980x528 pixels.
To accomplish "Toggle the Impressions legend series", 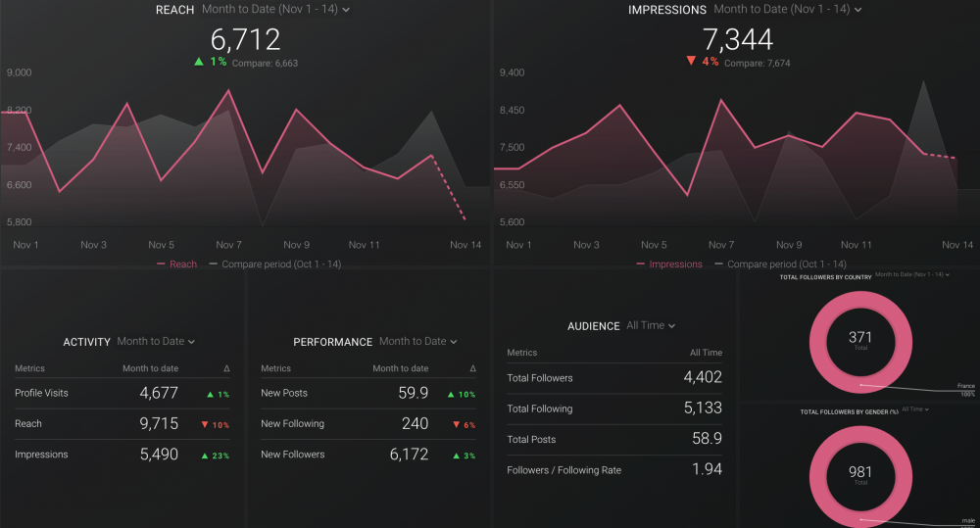I will tap(669, 264).
